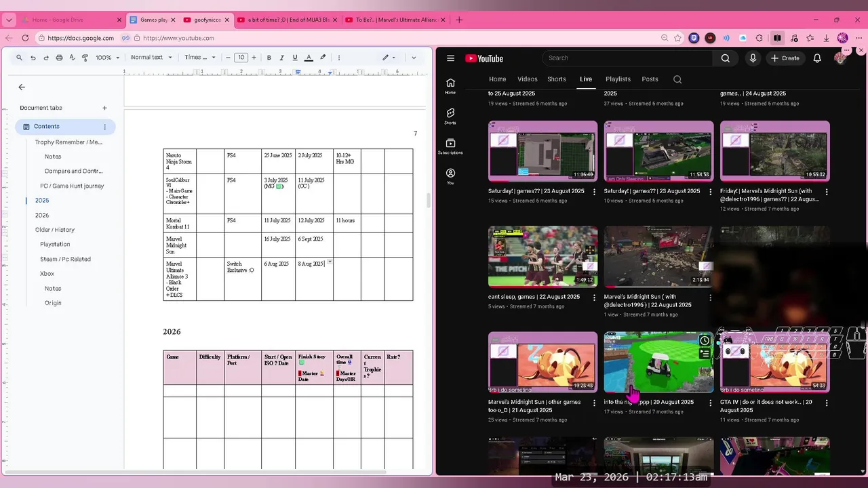Select the Paint format tool
The image size is (868, 488).
pyautogui.click(x=85, y=58)
